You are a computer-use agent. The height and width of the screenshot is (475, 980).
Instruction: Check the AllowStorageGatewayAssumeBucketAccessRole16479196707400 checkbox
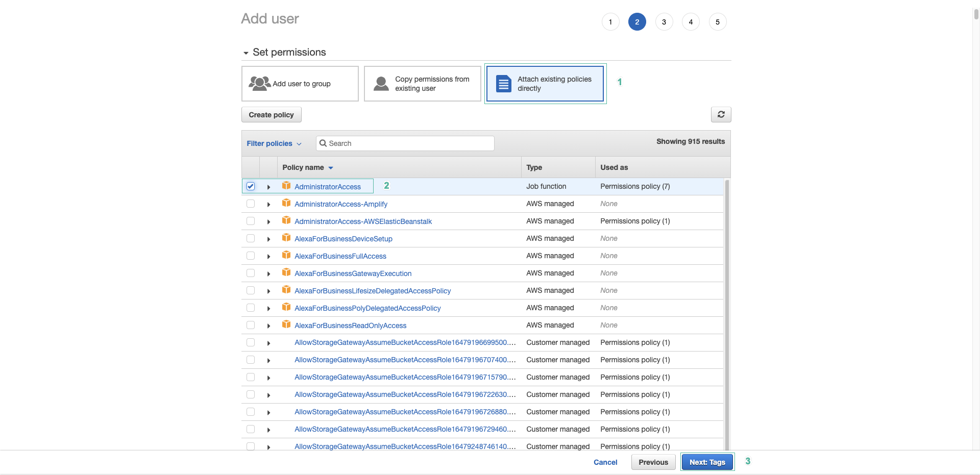tap(251, 360)
